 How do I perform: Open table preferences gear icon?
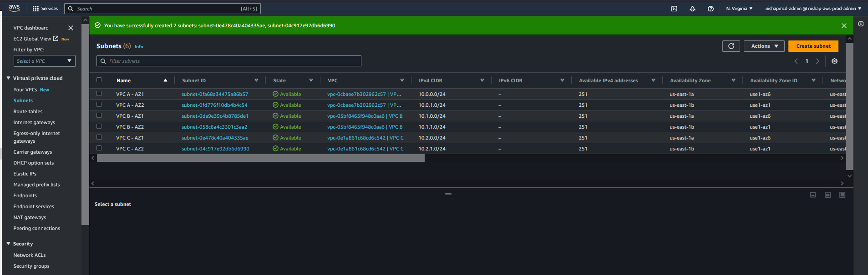pos(834,61)
